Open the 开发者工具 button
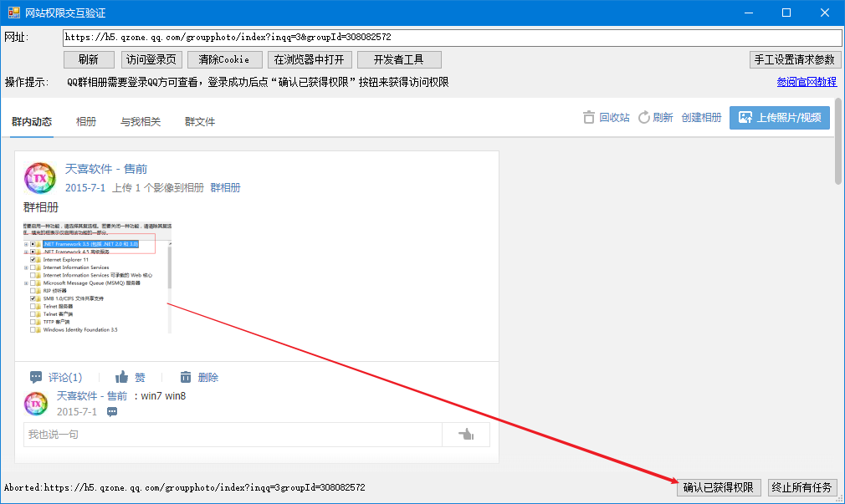The height and width of the screenshot is (504, 845). [x=399, y=60]
